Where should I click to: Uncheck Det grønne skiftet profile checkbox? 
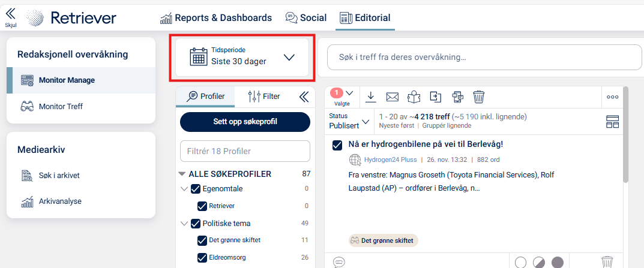pos(202,240)
